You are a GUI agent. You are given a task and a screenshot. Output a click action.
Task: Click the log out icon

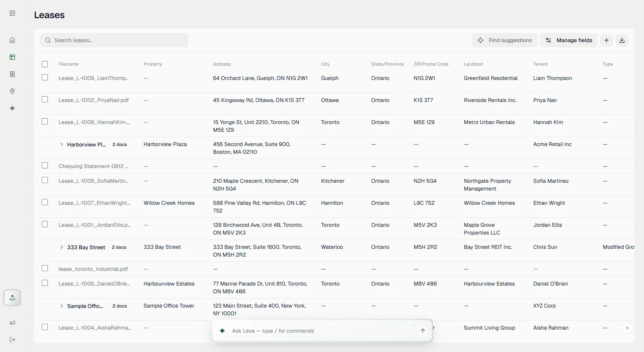pyautogui.click(x=12, y=340)
